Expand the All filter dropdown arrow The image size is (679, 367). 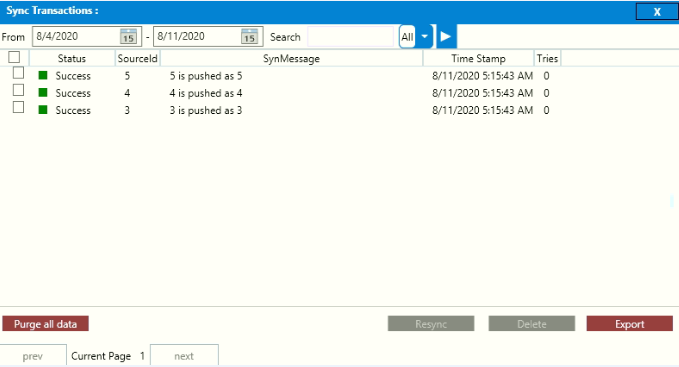pyautogui.click(x=425, y=37)
